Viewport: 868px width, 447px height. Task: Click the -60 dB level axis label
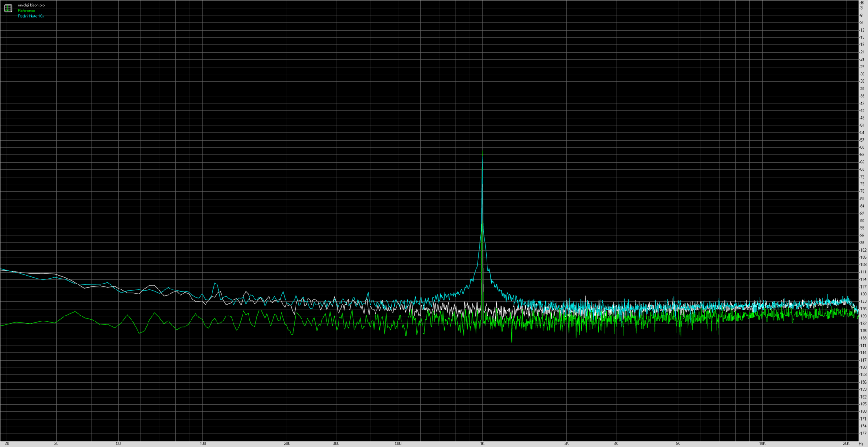[x=862, y=147]
